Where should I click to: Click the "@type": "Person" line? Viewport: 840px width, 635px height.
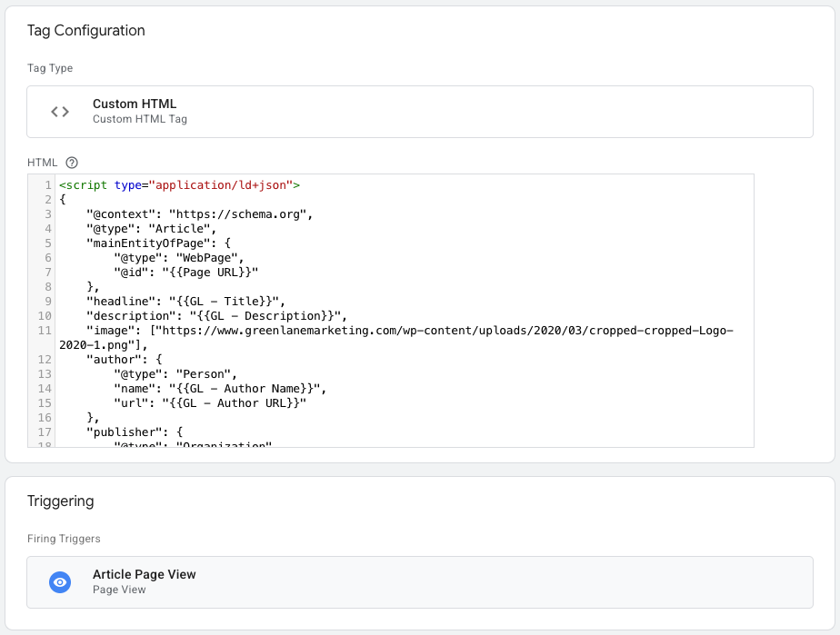point(175,373)
